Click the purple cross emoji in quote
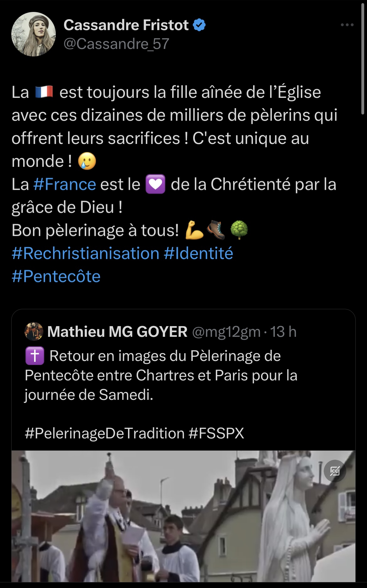Image resolution: width=367 pixels, height=588 pixels. tap(35, 356)
